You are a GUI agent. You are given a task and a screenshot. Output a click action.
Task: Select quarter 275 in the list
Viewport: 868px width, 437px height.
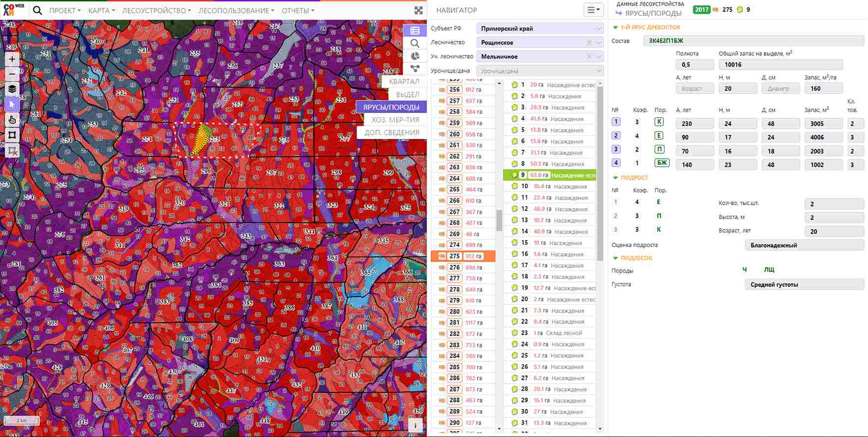click(463, 256)
